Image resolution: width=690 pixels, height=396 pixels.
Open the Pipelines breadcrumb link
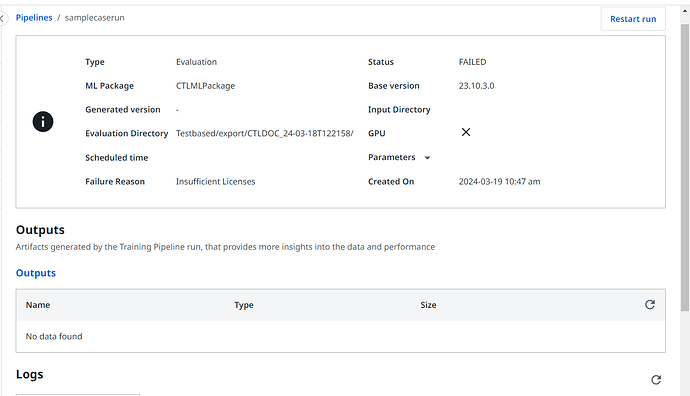(34, 18)
